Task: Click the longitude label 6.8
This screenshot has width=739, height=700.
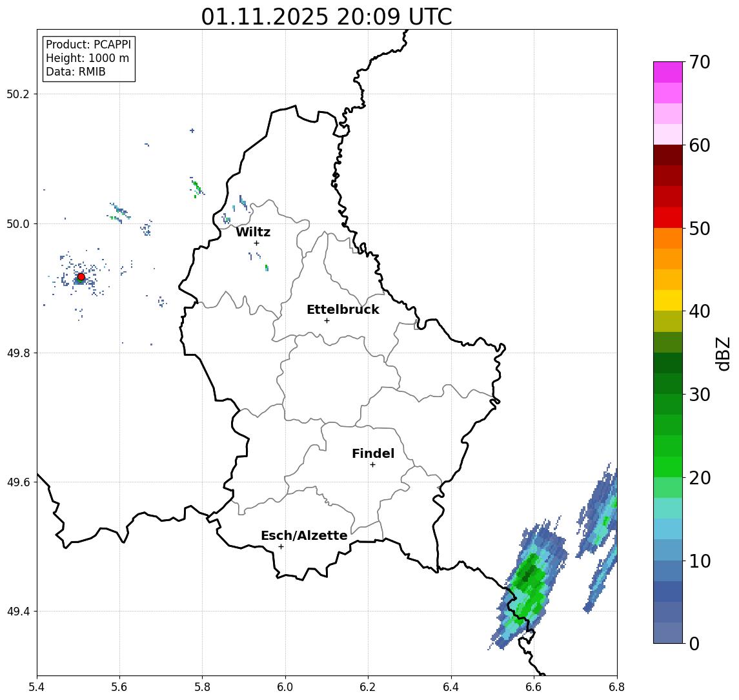Action: pyautogui.click(x=617, y=687)
